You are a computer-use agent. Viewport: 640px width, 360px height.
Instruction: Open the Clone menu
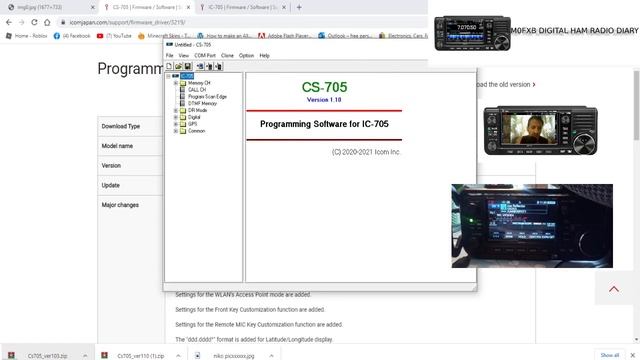pos(227,56)
